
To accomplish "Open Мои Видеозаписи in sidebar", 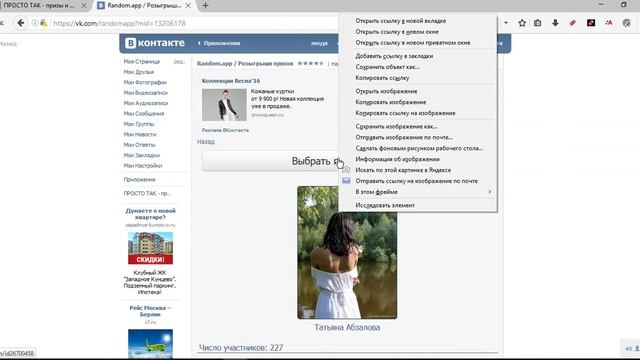I will coord(146,93).
